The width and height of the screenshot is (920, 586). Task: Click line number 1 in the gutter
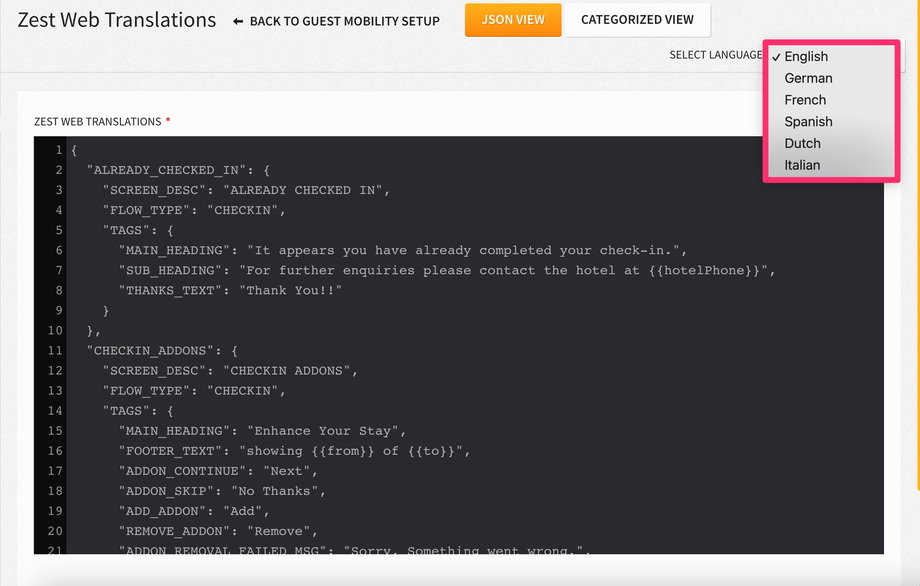point(59,150)
